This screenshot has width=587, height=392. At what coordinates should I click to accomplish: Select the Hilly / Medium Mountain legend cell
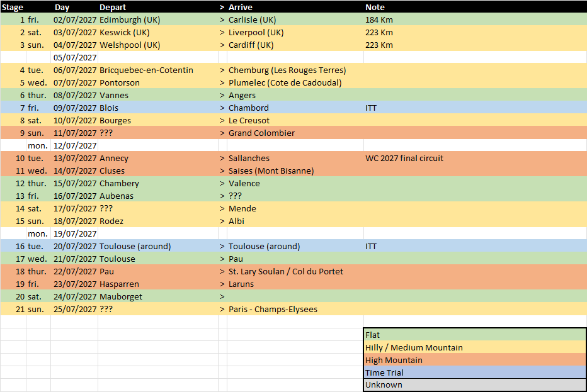pyautogui.click(x=475, y=347)
